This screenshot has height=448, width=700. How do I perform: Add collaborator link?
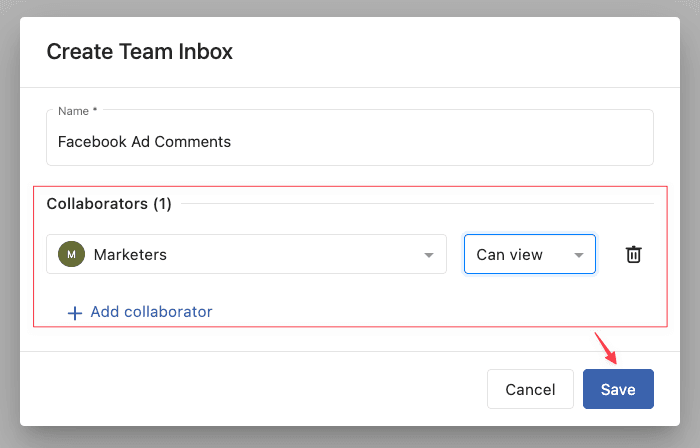click(151, 312)
